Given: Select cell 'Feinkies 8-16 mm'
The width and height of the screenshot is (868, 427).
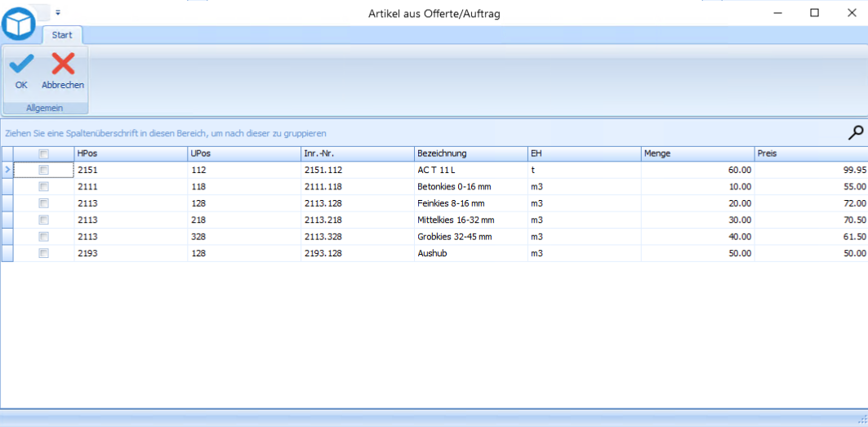Looking at the screenshot, I should [x=471, y=203].
